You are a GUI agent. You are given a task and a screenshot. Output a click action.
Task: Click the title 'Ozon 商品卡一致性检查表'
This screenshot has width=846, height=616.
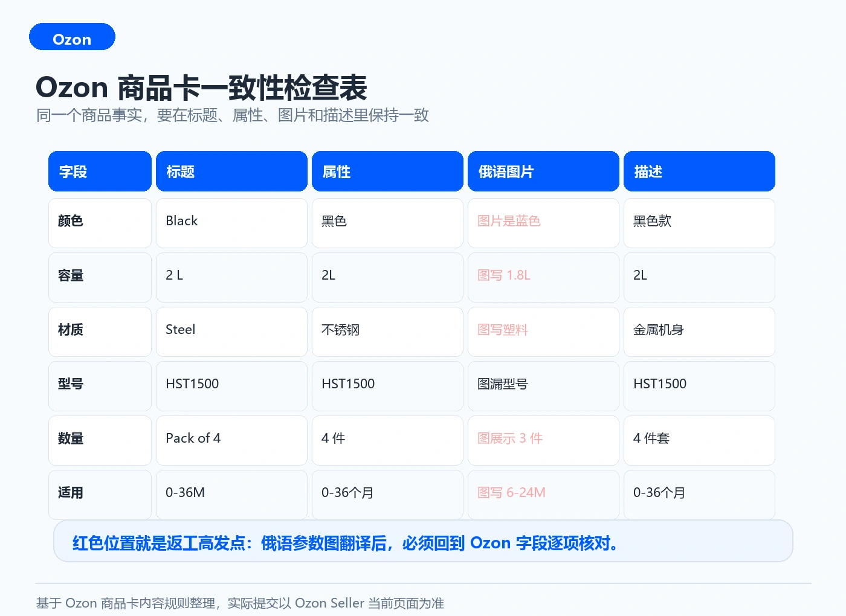[201, 88]
